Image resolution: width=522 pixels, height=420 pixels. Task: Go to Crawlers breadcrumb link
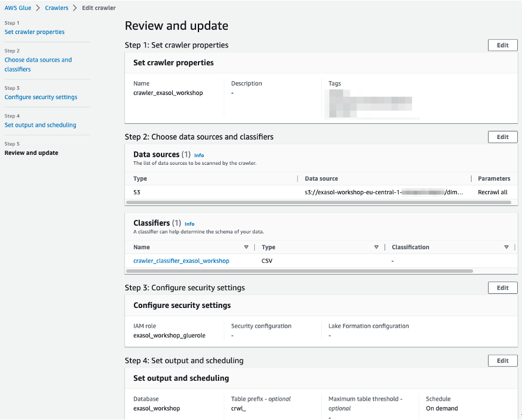pos(56,8)
